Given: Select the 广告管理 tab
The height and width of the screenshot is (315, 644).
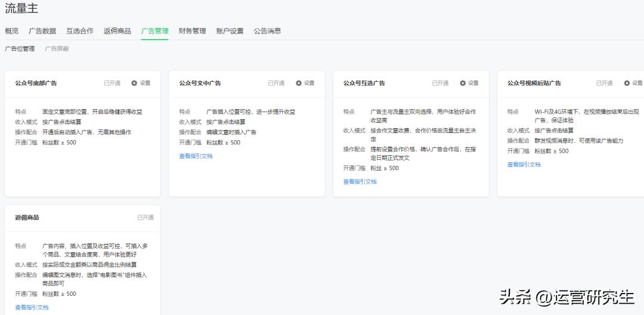Looking at the screenshot, I should tap(155, 31).
